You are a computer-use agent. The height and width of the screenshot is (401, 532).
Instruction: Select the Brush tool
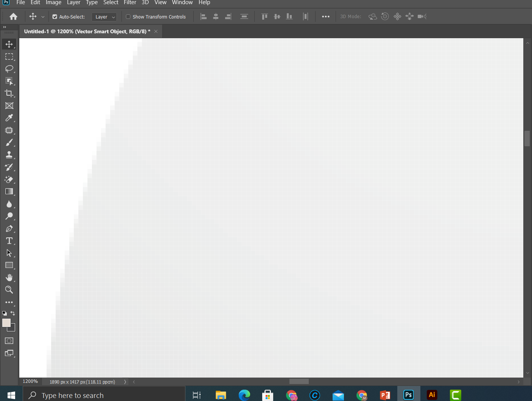coord(9,142)
